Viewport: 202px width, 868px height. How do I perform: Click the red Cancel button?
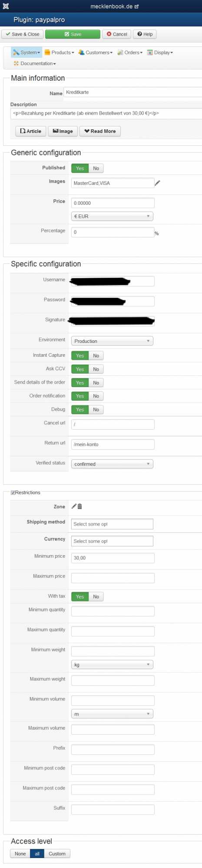(117, 34)
